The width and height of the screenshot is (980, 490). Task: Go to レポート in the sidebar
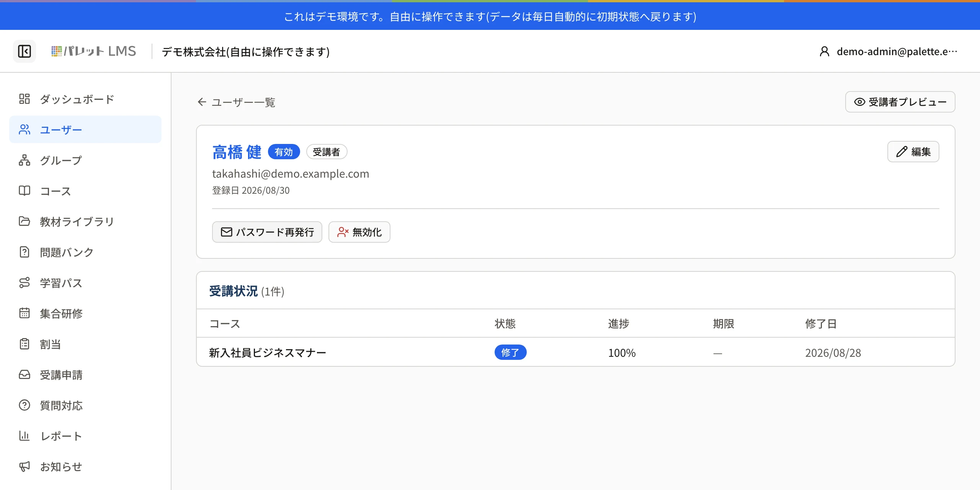pyautogui.click(x=85, y=436)
